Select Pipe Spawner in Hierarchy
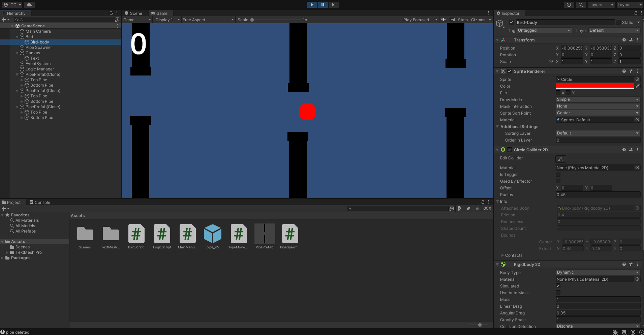Image resolution: width=644 pixels, height=335 pixels. click(38, 48)
